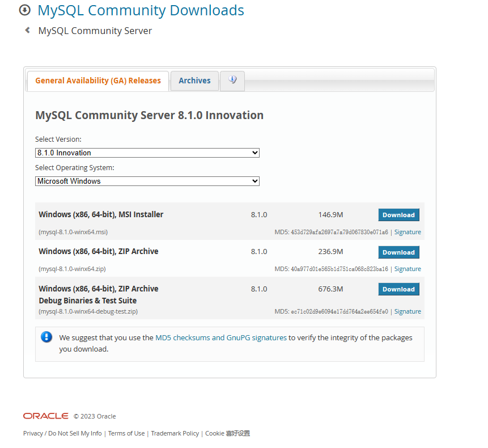Open the Signature link for the MSI installer
The width and height of the screenshot is (488, 448).
[x=408, y=231]
